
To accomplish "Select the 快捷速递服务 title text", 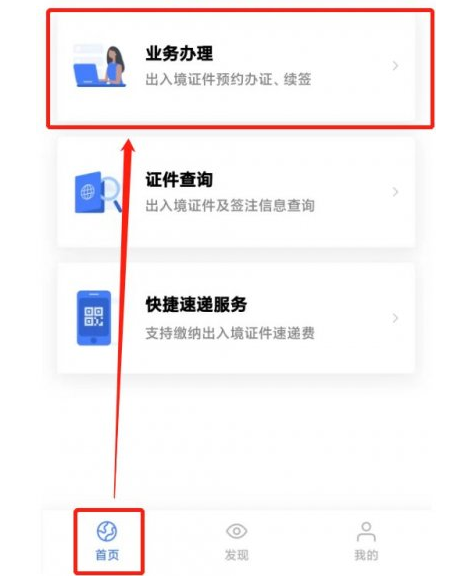I will tap(196, 305).
